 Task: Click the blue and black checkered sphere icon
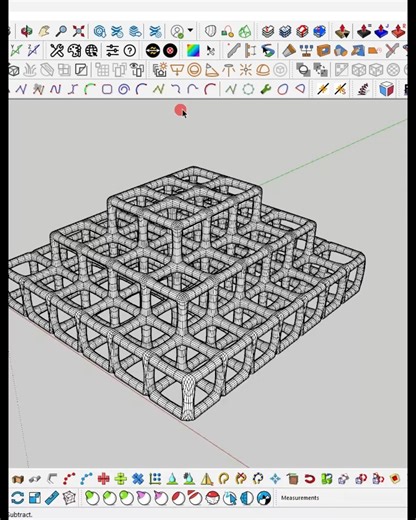click(x=264, y=498)
